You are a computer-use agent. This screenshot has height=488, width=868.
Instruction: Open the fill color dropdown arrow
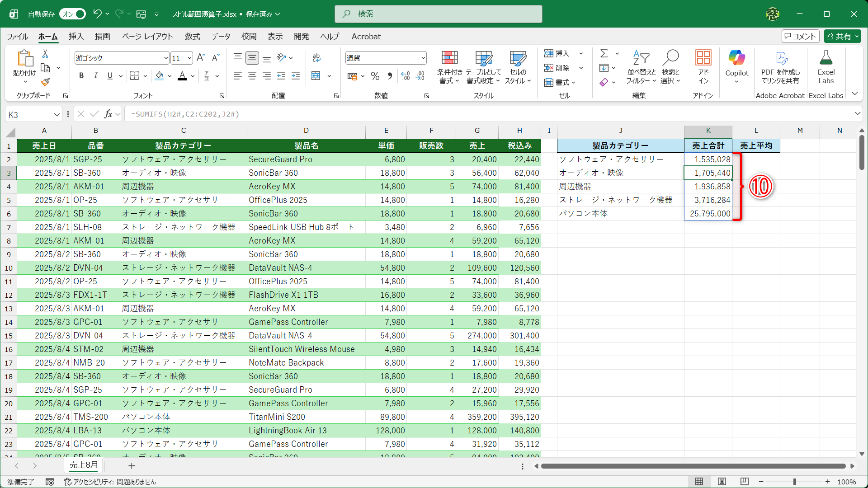point(170,75)
